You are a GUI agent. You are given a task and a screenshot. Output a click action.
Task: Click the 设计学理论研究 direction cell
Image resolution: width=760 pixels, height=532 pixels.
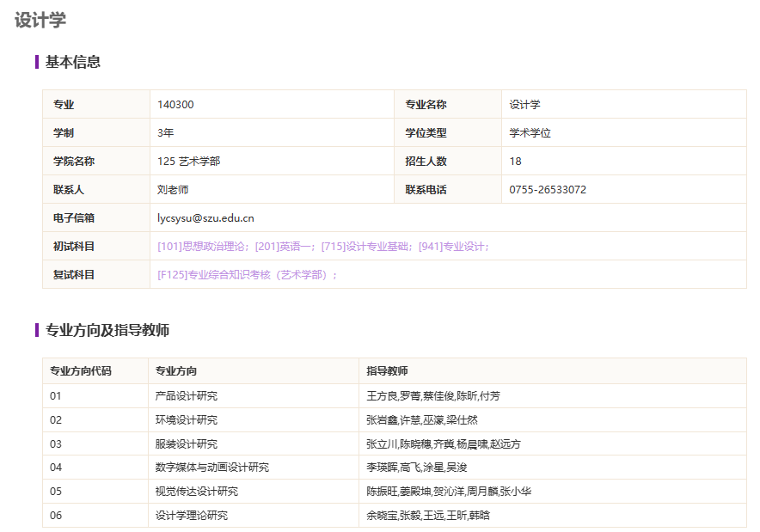(192, 516)
